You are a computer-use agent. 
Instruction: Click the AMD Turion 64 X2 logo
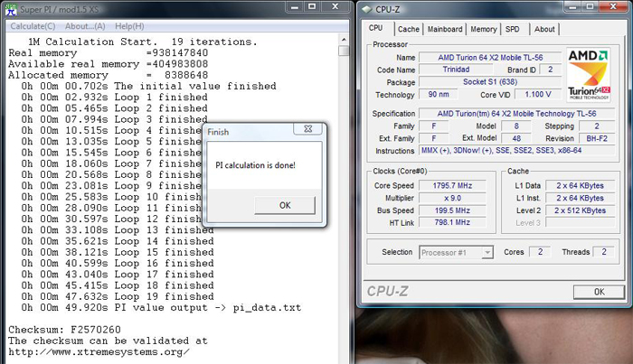tap(589, 75)
